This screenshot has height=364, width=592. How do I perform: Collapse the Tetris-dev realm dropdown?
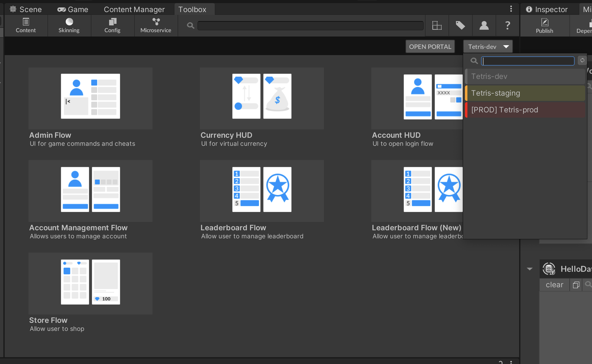(x=488, y=47)
